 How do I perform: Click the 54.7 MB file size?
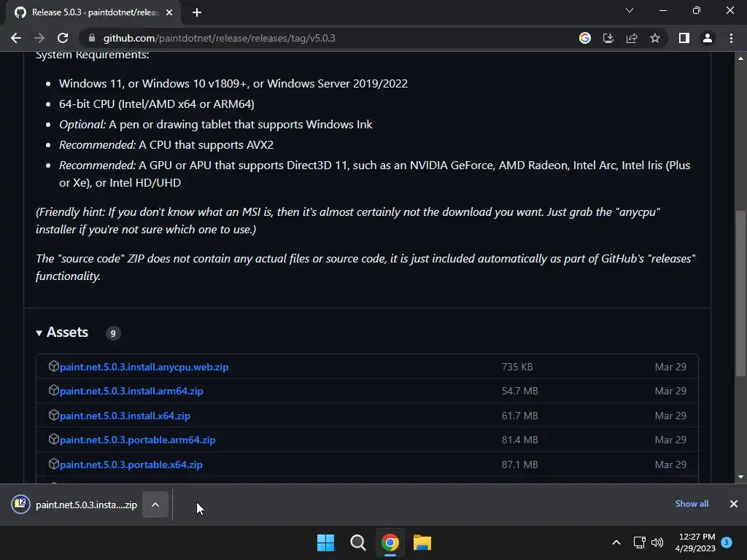click(519, 391)
